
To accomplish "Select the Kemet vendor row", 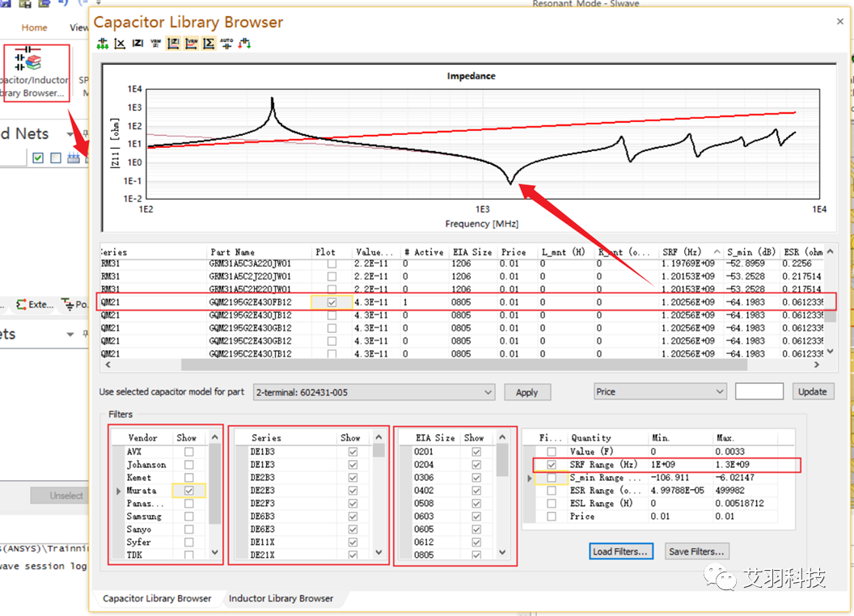I will point(160,478).
